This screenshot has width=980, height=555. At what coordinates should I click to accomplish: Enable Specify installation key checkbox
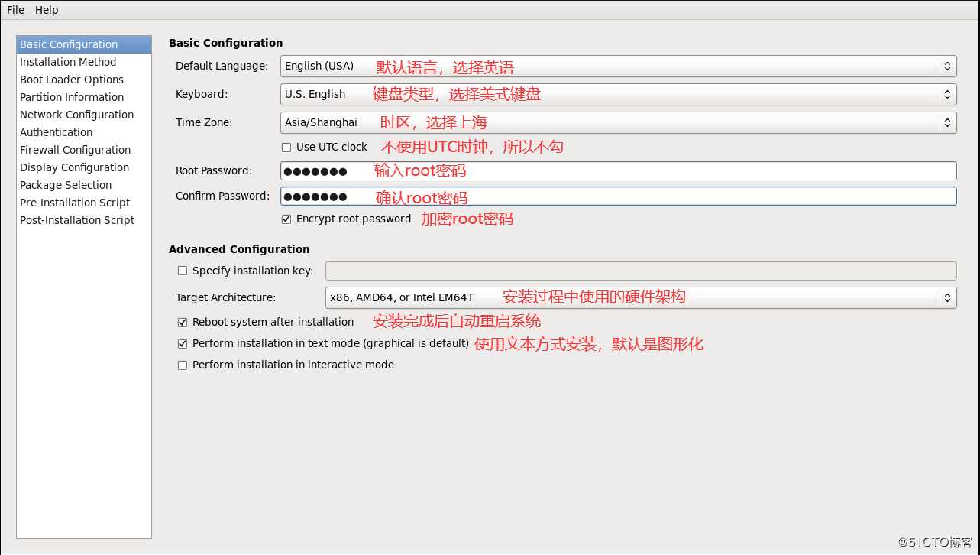click(x=183, y=271)
